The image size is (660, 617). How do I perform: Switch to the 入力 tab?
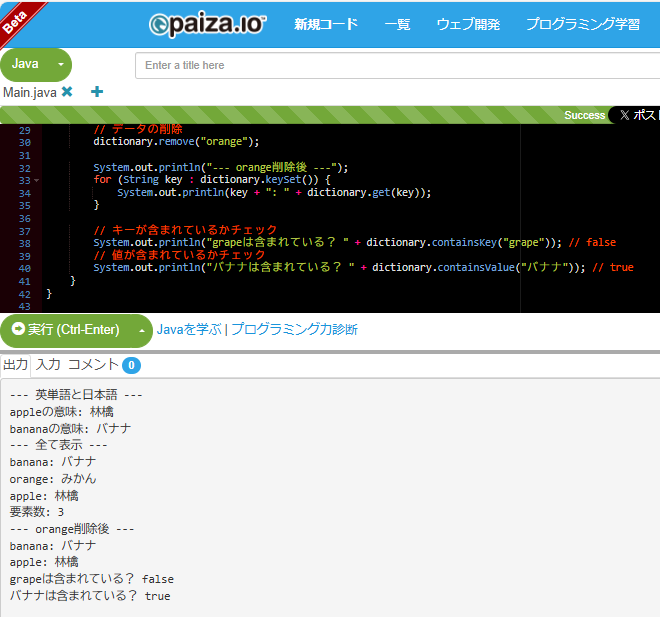point(48,365)
